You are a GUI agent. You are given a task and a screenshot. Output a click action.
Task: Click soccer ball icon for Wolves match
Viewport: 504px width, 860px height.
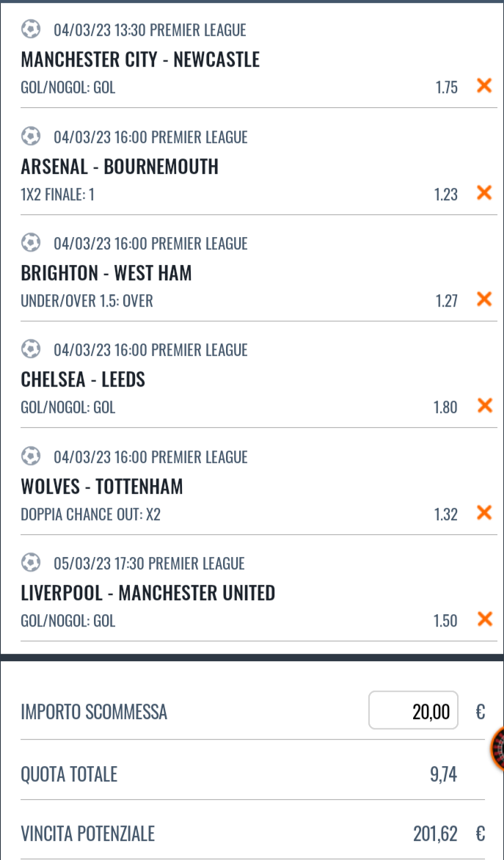pyautogui.click(x=31, y=456)
